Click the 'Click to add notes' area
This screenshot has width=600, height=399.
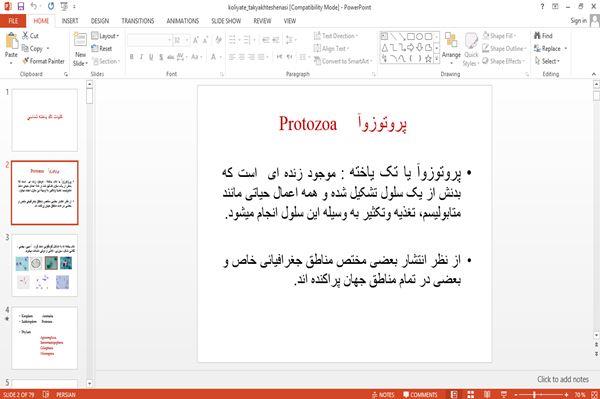tap(562, 379)
